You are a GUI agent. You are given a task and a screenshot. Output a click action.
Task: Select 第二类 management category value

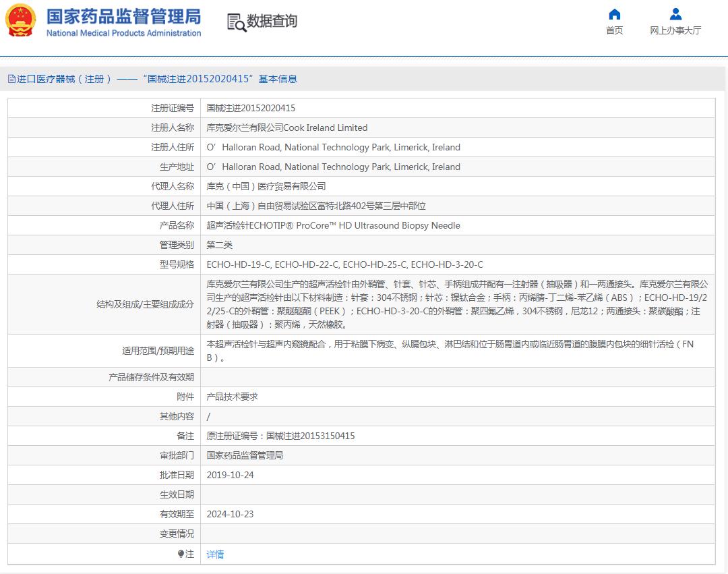(x=220, y=245)
